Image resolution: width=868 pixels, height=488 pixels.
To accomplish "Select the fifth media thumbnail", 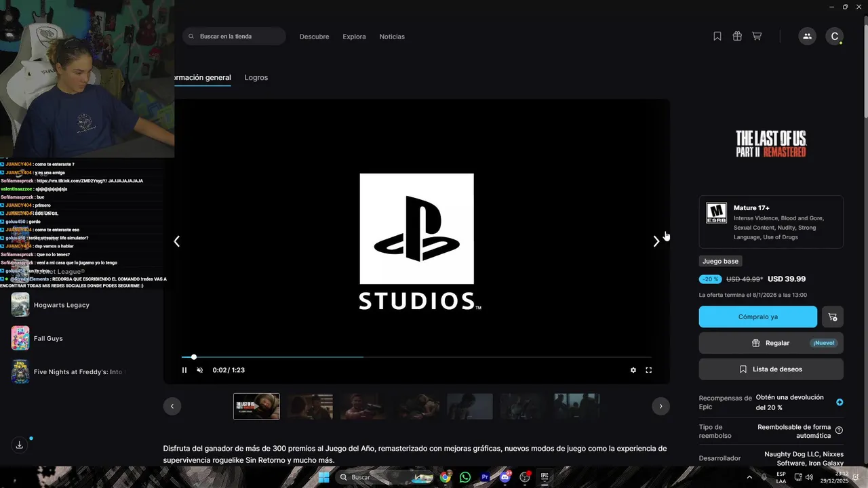I will click(x=470, y=407).
